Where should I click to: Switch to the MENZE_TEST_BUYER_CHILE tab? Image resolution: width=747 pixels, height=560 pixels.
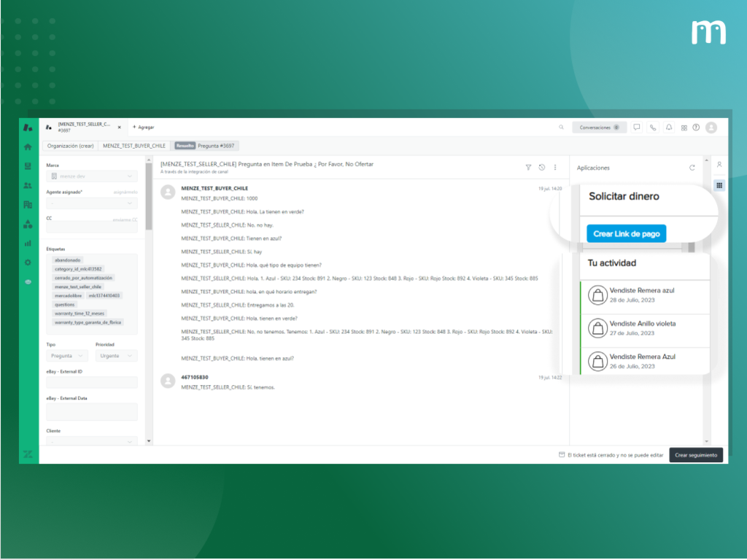coord(133,146)
